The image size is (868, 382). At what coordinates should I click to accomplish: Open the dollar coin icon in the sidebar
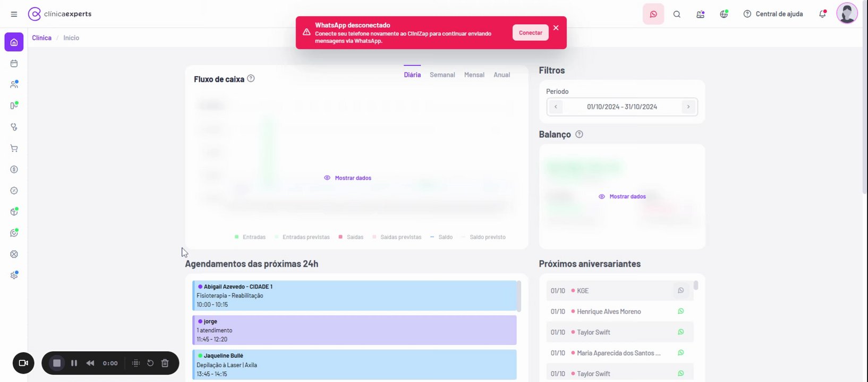click(x=14, y=169)
